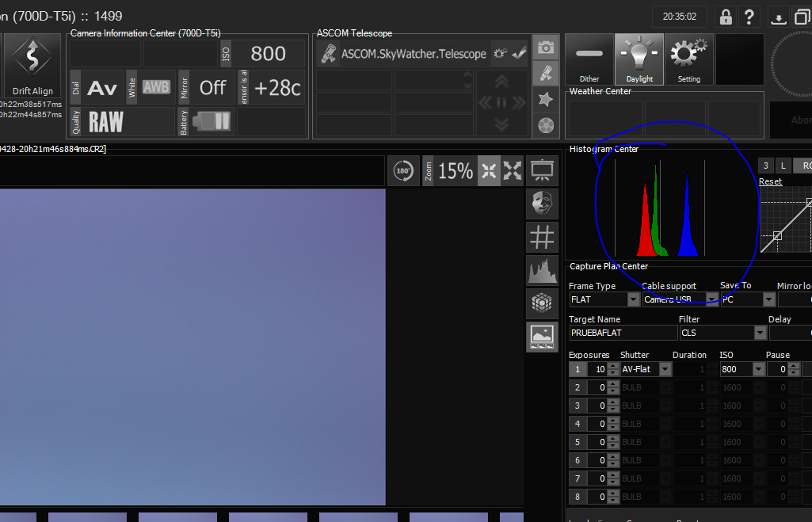Click the RGB histogram graph
This screenshot has width=812, height=522.
click(661, 208)
